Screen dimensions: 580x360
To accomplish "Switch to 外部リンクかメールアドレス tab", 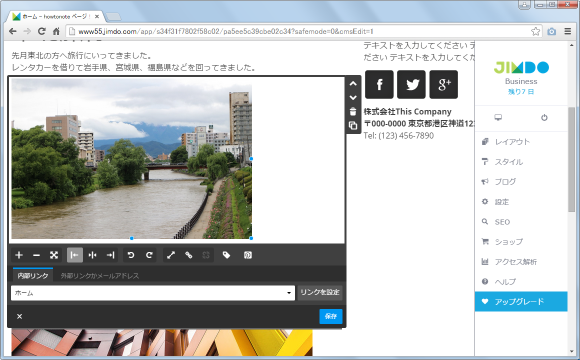I will coord(100,276).
